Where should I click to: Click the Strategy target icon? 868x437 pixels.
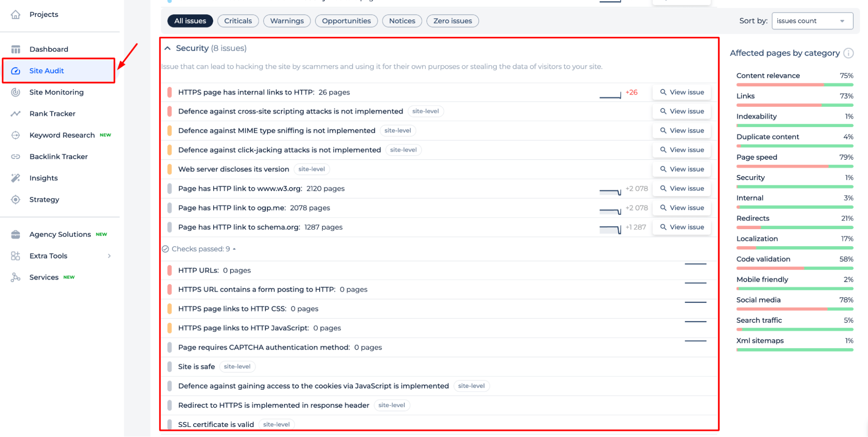(16, 200)
